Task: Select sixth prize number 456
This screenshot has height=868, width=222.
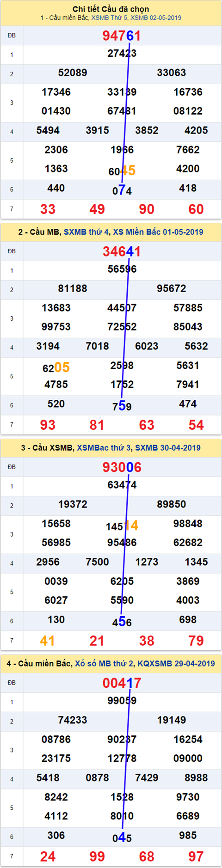Action: click(122, 622)
